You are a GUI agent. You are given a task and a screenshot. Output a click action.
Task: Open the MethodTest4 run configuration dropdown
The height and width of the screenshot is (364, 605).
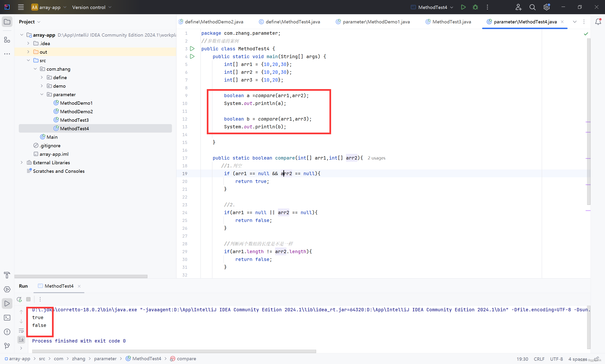click(x=432, y=7)
